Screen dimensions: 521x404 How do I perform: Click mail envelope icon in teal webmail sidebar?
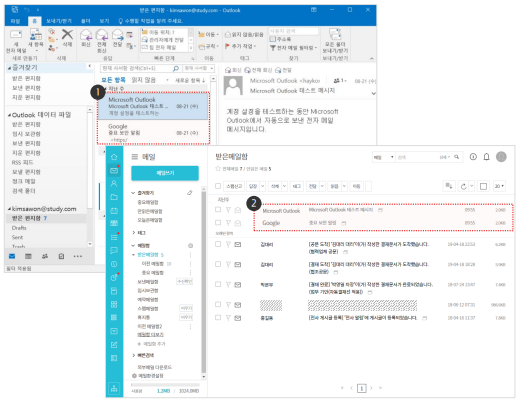coord(114,170)
